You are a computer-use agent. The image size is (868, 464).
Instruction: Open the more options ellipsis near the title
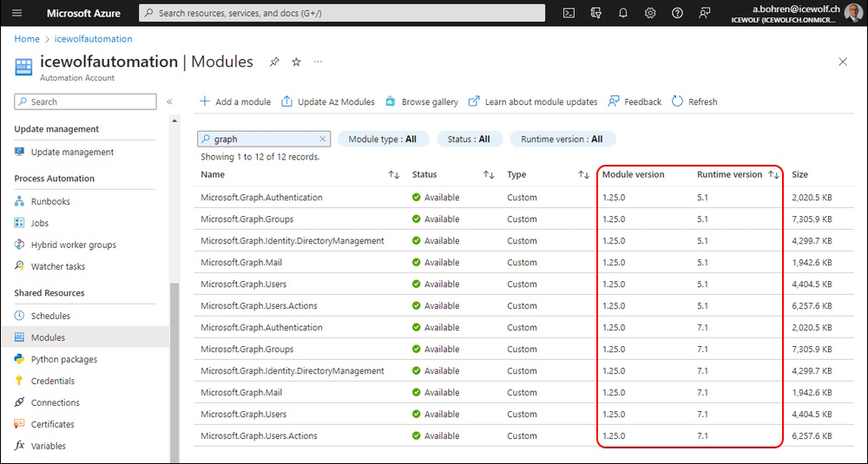318,62
